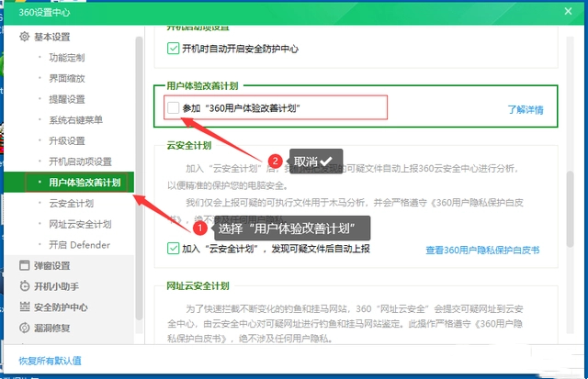Screen dimensions: 588x379
Task: Click the clock icon beside 开机小助手
Action: (x=25, y=286)
